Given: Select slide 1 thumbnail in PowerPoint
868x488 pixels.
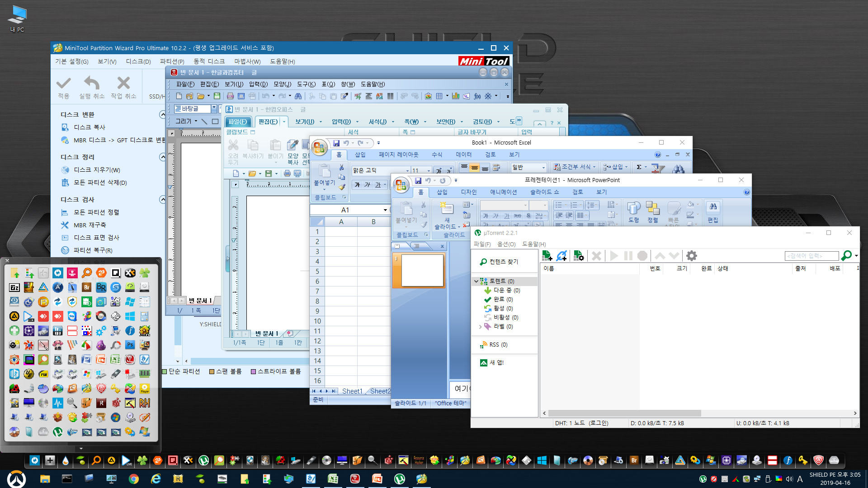Looking at the screenshot, I should coord(422,270).
